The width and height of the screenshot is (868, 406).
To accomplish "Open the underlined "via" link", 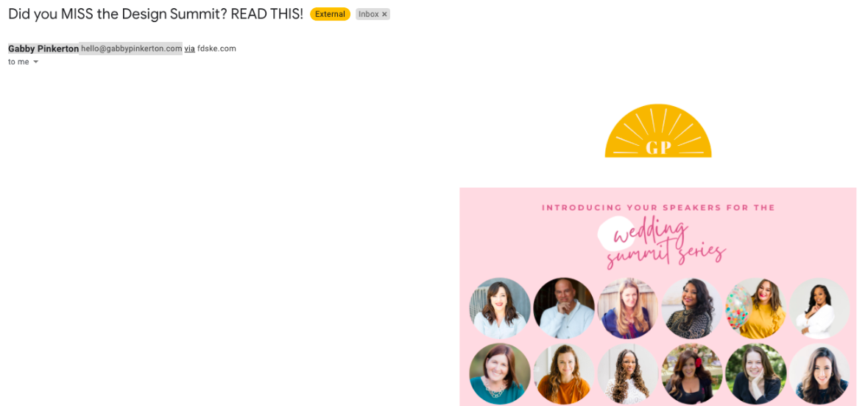I will 189,49.
